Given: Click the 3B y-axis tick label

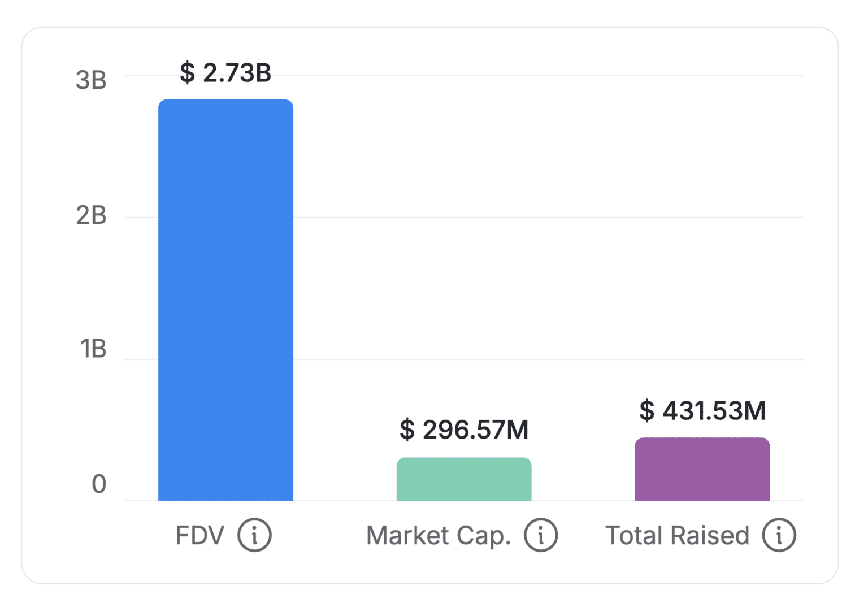Looking at the screenshot, I should point(91,80).
